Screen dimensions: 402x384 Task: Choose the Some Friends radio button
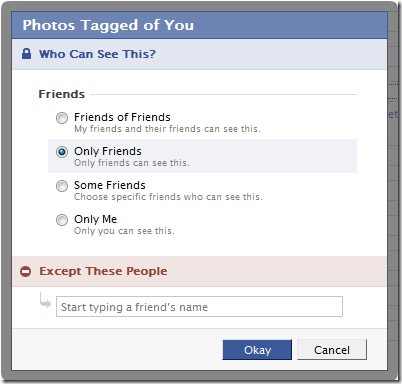click(62, 186)
